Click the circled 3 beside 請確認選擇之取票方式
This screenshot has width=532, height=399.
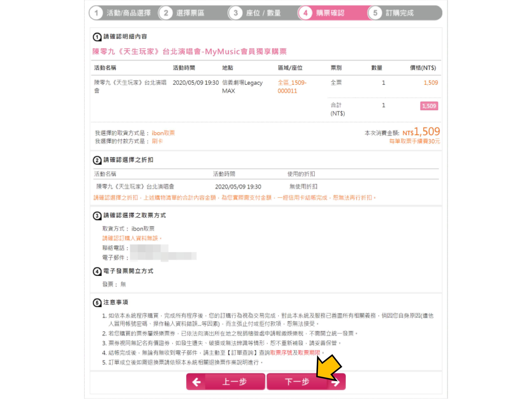pos(97,216)
